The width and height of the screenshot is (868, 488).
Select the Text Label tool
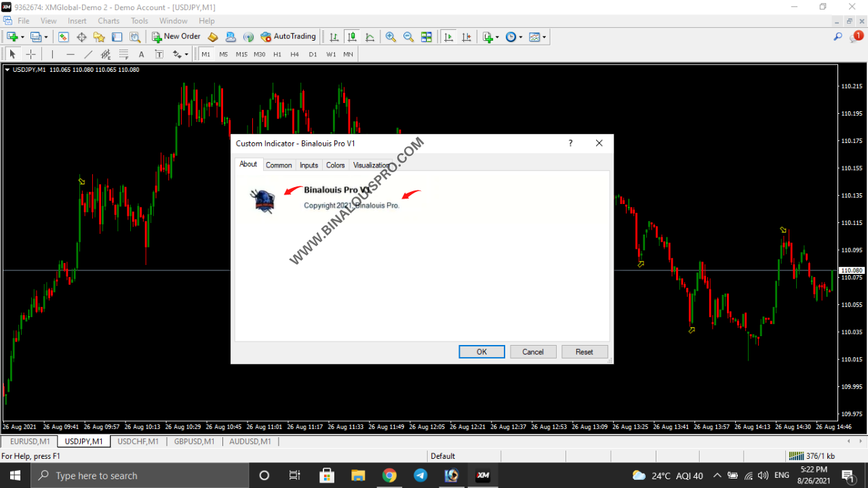coord(159,54)
